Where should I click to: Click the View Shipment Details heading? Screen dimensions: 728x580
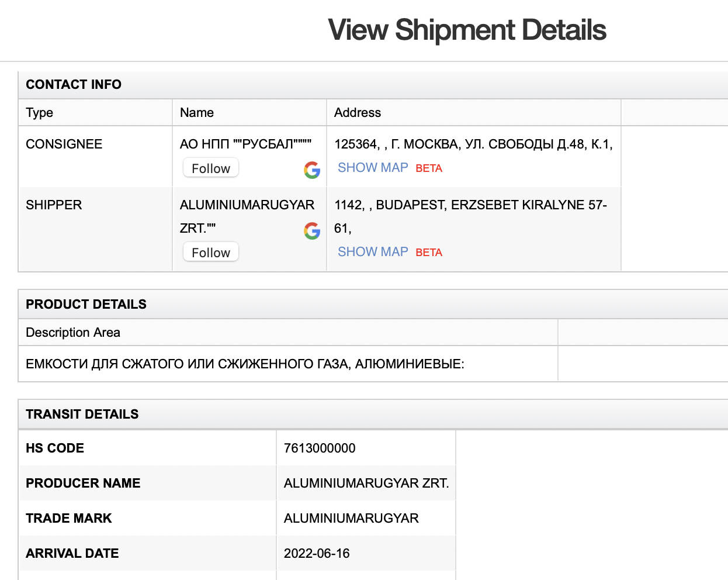click(x=467, y=30)
